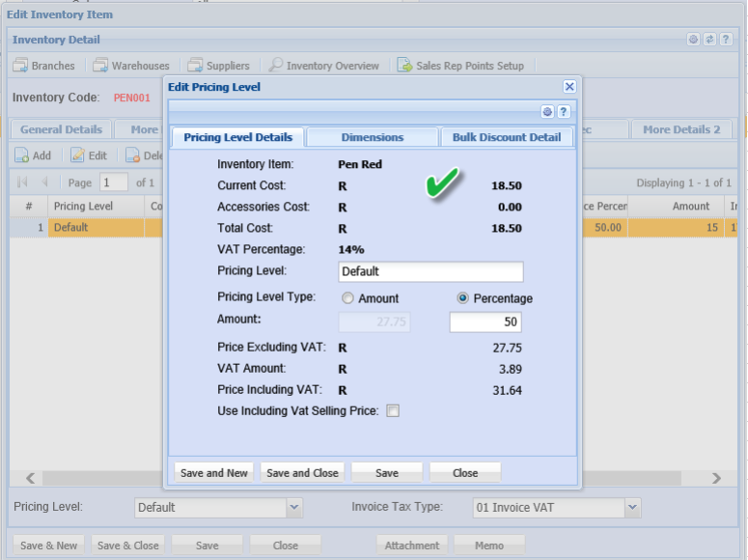Click the help icon in Inventory Detail header
This screenshot has height=560, width=748.
click(x=726, y=40)
